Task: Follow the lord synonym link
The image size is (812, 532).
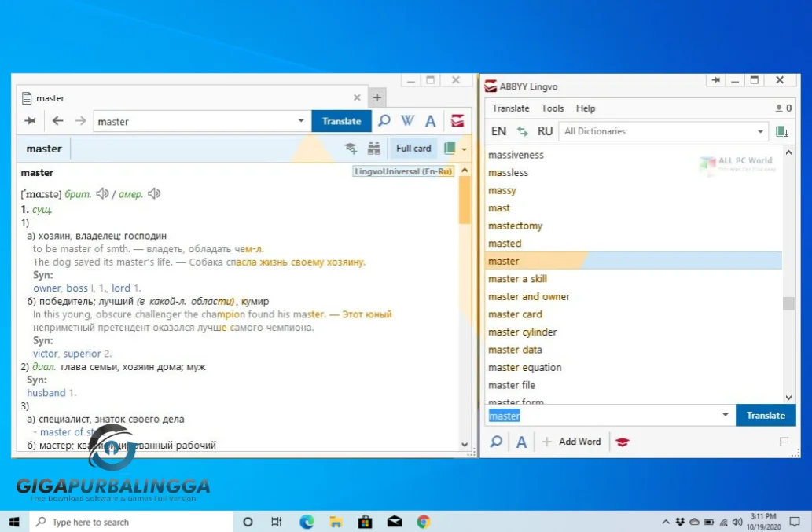Action: tap(121, 288)
